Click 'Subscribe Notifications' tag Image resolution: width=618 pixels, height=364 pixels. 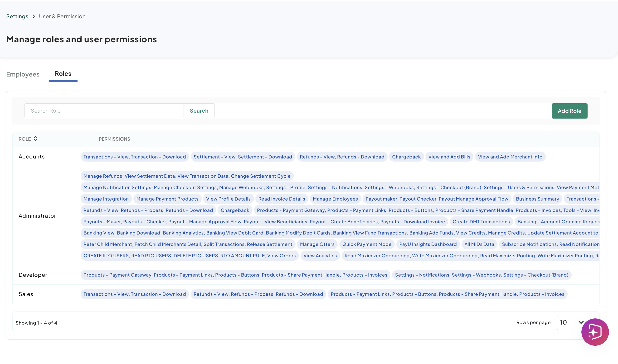tap(549, 244)
